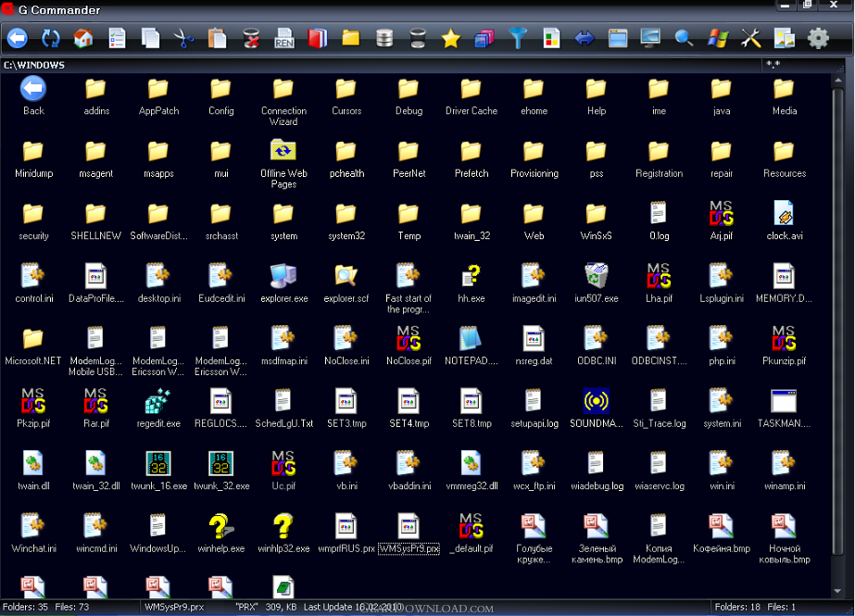Click the monitor toolbar icon
855x616 pixels.
pyautogui.click(x=651, y=38)
